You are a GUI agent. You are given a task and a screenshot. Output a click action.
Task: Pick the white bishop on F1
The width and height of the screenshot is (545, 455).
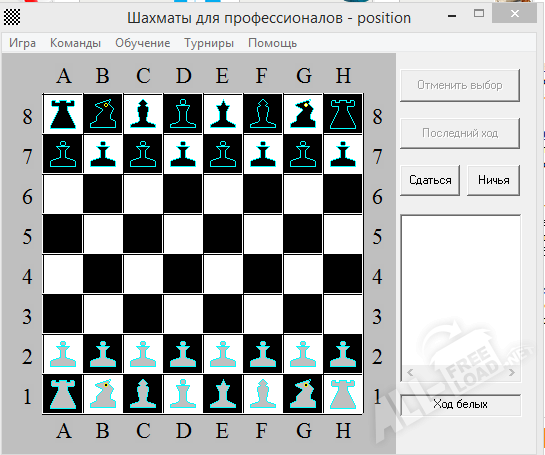[263, 394]
